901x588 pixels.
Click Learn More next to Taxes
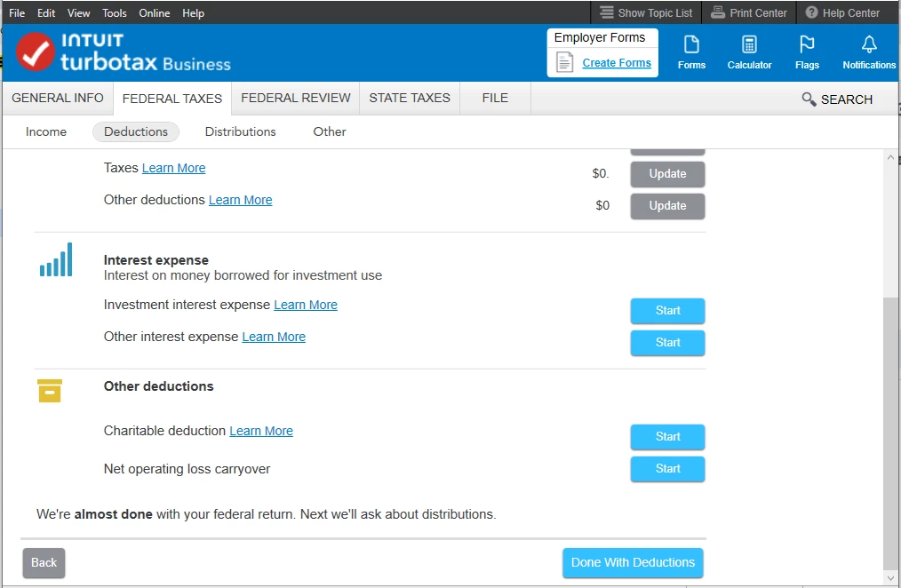click(173, 168)
